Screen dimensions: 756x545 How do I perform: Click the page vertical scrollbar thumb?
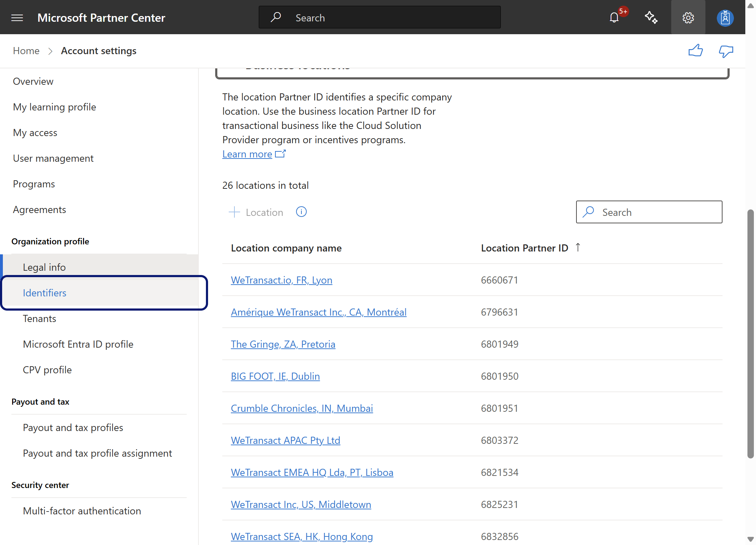click(x=750, y=334)
